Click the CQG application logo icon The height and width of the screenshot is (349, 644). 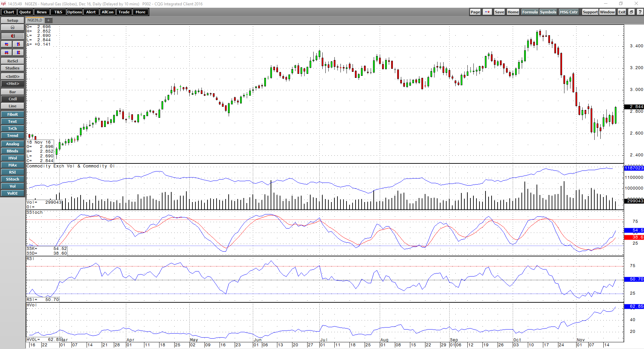click(x=3, y=4)
